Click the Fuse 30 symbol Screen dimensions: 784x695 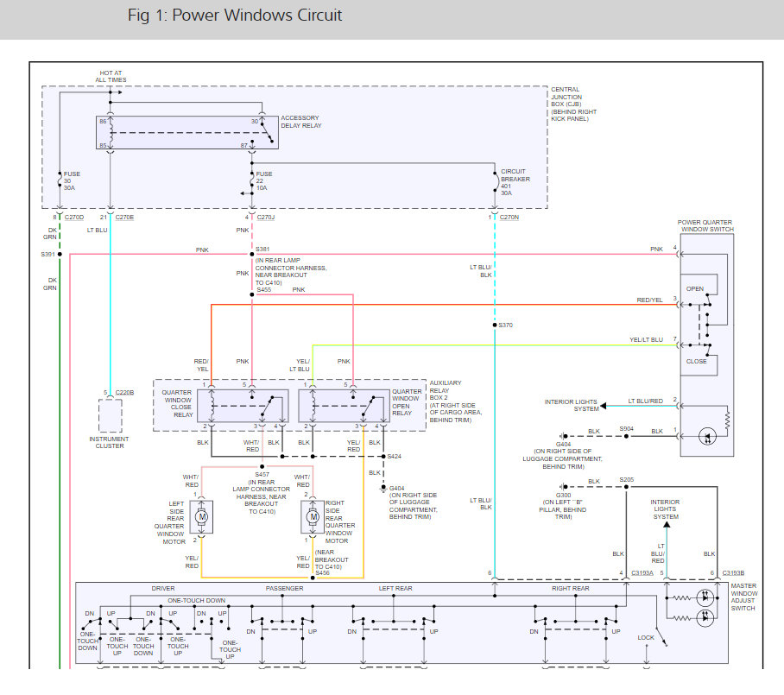pos(60,180)
